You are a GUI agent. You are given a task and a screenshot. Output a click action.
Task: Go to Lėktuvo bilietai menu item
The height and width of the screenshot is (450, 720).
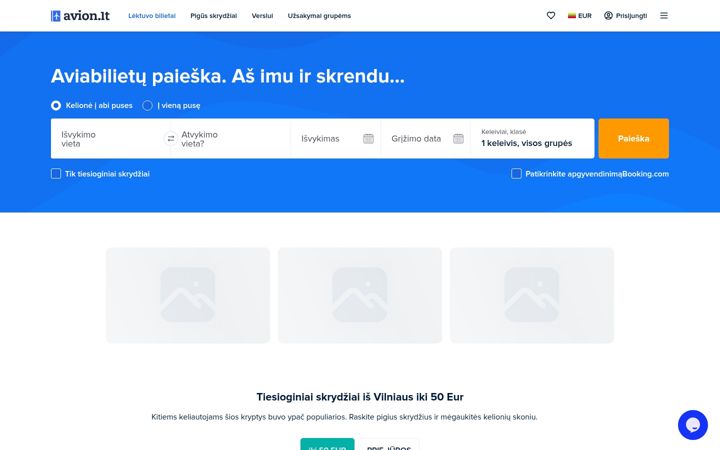pyautogui.click(x=152, y=16)
